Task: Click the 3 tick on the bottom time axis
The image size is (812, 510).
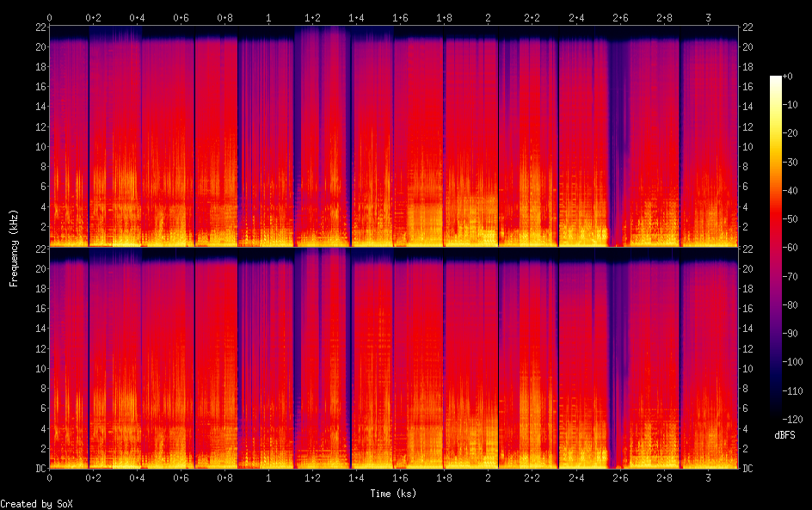Action: tap(708, 476)
